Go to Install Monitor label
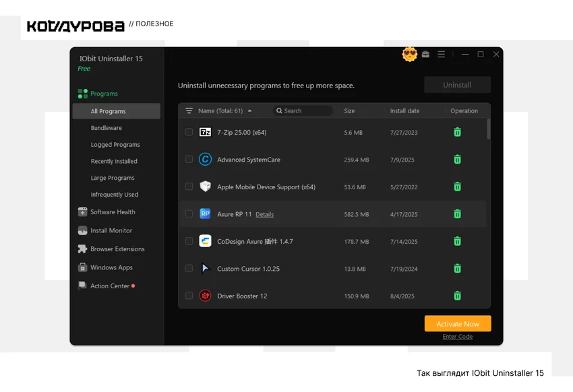Viewport: 573px width, 392px height. point(111,230)
